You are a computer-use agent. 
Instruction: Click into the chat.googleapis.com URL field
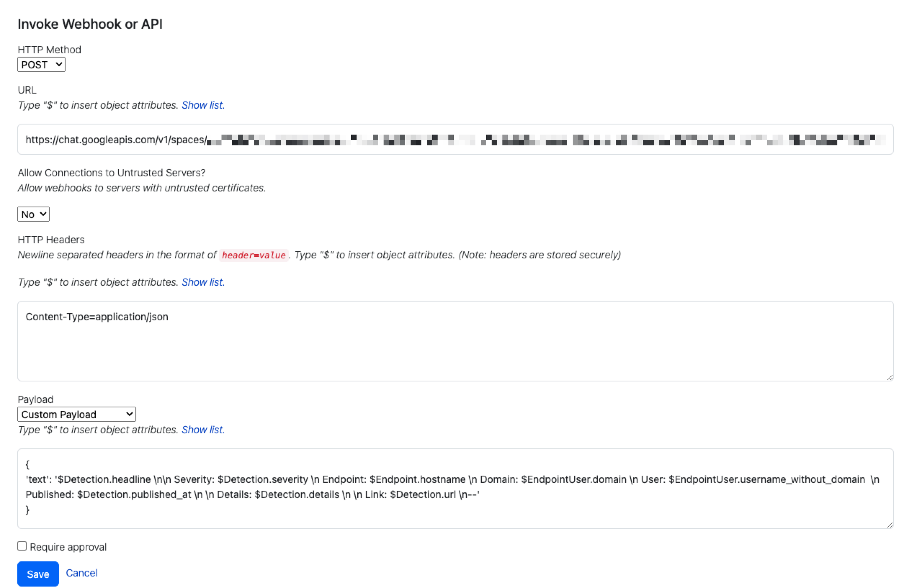[455, 139]
